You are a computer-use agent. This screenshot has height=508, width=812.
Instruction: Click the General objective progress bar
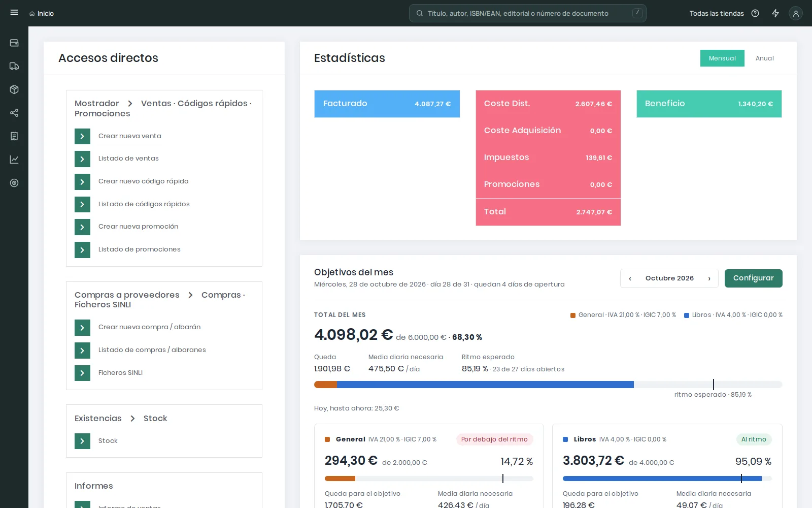coord(429,479)
